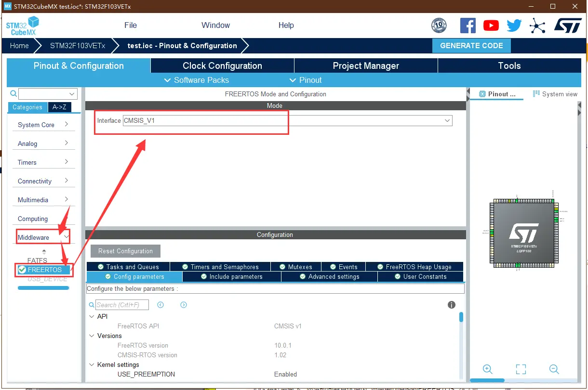
Task: Click the STM32CubeMX logo icon
Action: click(x=22, y=26)
